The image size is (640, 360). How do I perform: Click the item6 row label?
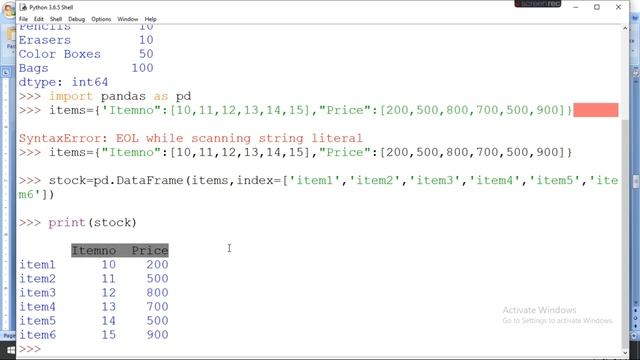37,335
